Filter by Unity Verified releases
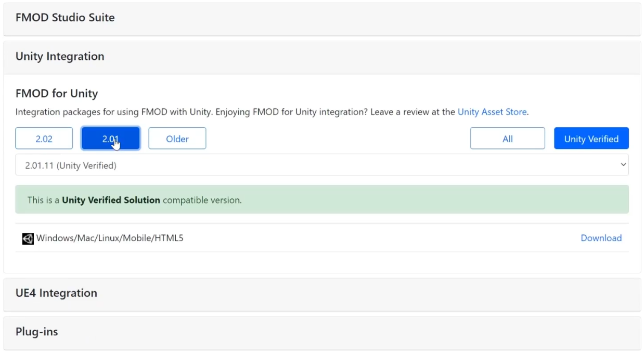644x351 pixels. [591, 139]
